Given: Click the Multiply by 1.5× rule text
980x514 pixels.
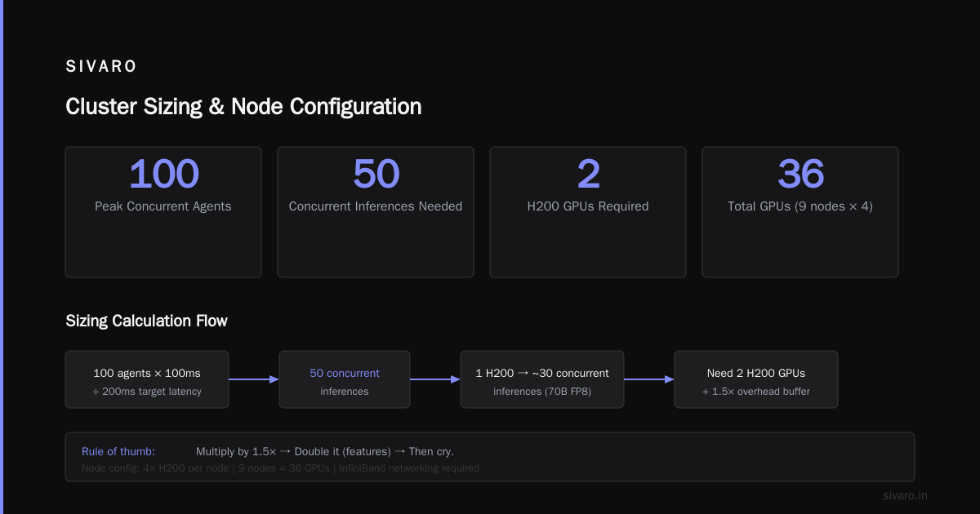Looking at the screenshot, I should (325, 451).
